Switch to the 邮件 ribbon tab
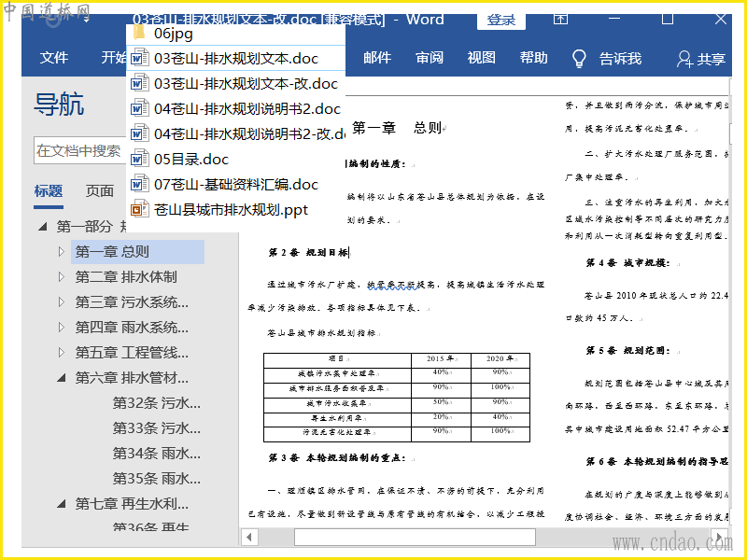This screenshot has height=560, width=747. pos(377,58)
